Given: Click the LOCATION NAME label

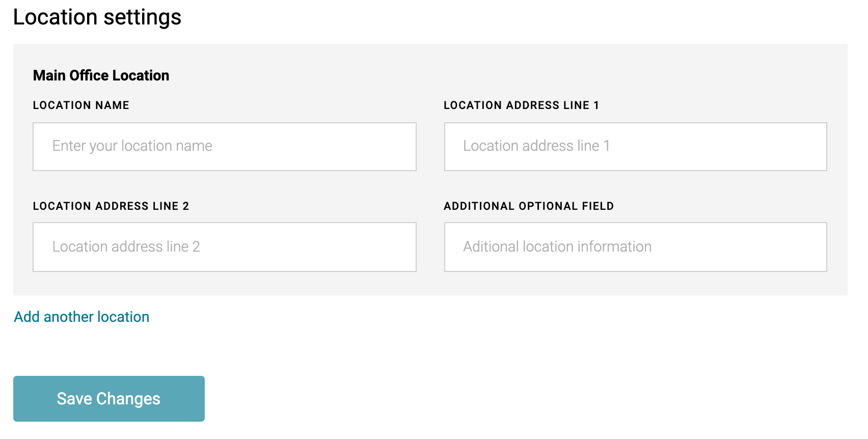Looking at the screenshot, I should (81, 105).
